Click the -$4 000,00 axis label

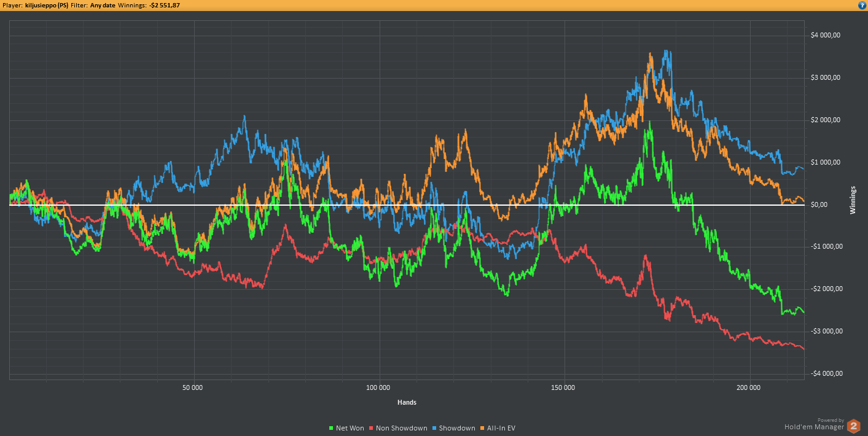click(x=827, y=374)
